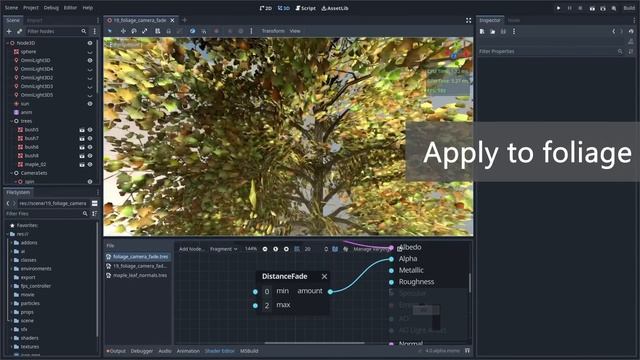Activate Rotate Mode tool in 3D toolbar
This screenshot has height=360, width=640.
pos(134,31)
